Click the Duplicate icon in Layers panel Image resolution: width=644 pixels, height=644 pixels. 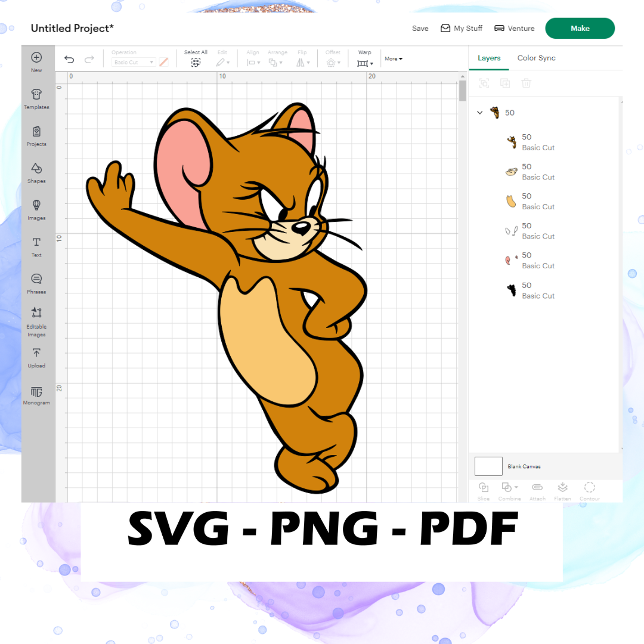pyautogui.click(x=505, y=83)
